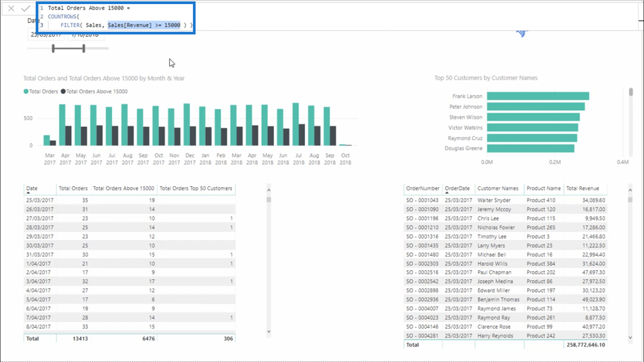Sort by Total Orders Above 15000 column
The height and width of the screenshot is (362, 644).
(124, 188)
